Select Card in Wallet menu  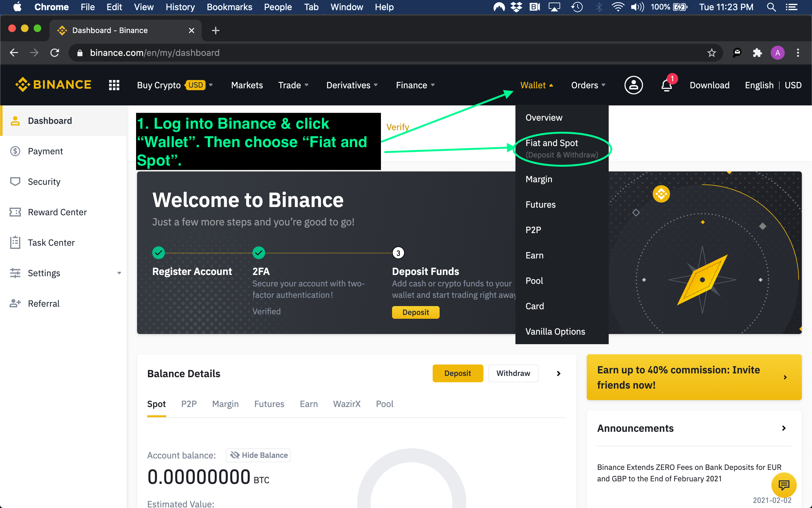pos(562,306)
